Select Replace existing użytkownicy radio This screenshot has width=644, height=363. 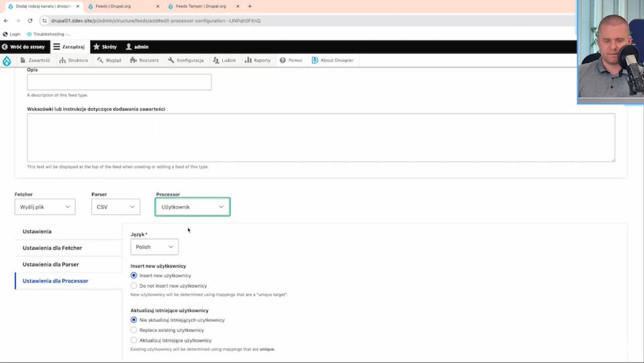pyautogui.click(x=134, y=329)
